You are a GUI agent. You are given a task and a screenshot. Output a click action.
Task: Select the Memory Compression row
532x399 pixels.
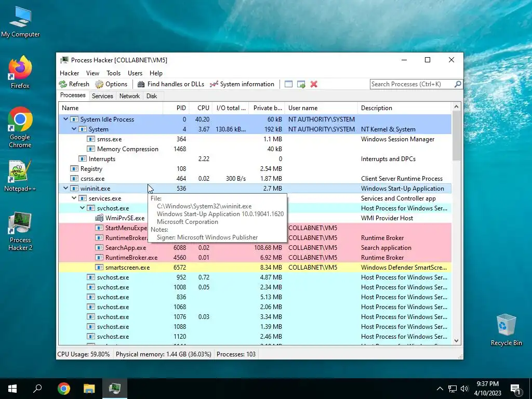coord(255,149)
